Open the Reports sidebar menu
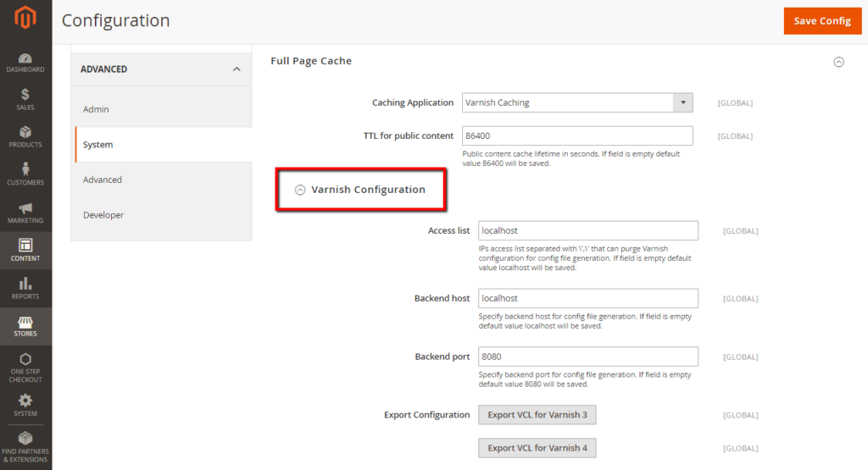Image resolution: width=868 pixels, height=470 pixels. click(x=25, y=288)
